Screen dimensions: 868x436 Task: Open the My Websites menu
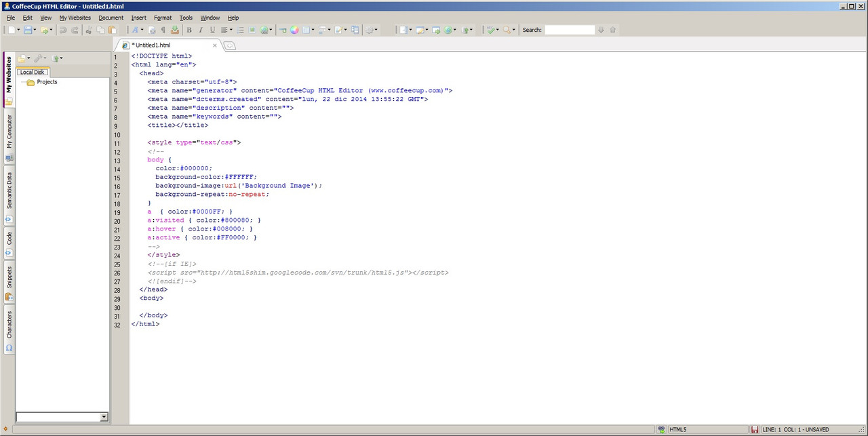(75, 18)
